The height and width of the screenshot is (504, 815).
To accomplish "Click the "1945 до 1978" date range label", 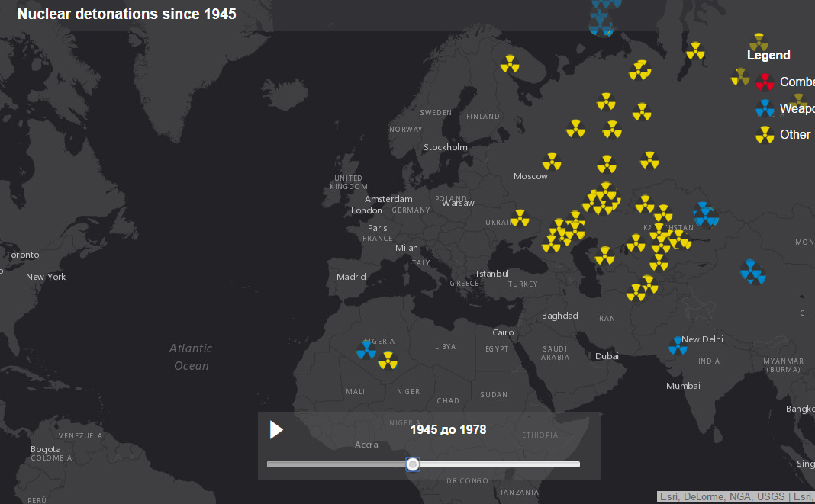I will (448, 429).
